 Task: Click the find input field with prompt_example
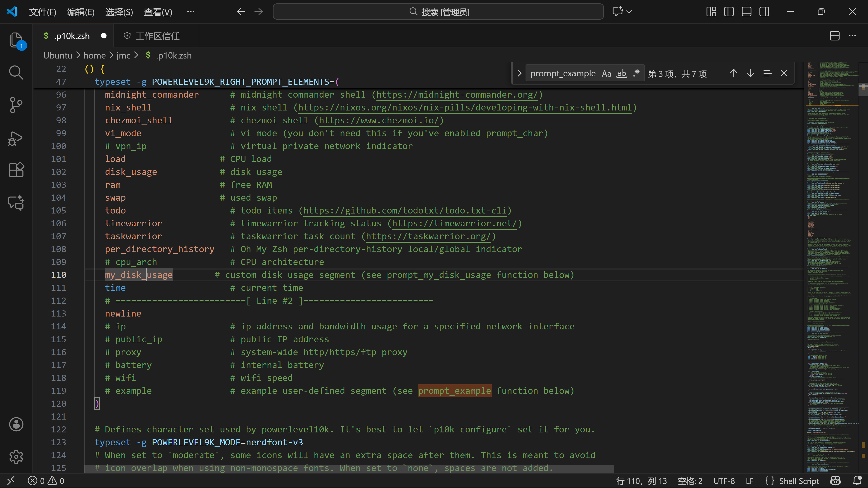click(x=563, y=73)
